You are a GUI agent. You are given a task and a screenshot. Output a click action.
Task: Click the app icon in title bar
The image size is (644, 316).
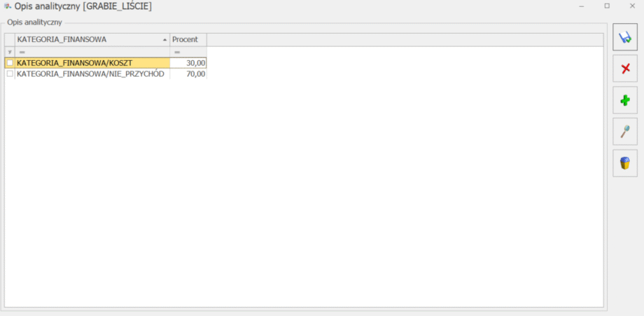pyautogui.click(x=8, y=6)
